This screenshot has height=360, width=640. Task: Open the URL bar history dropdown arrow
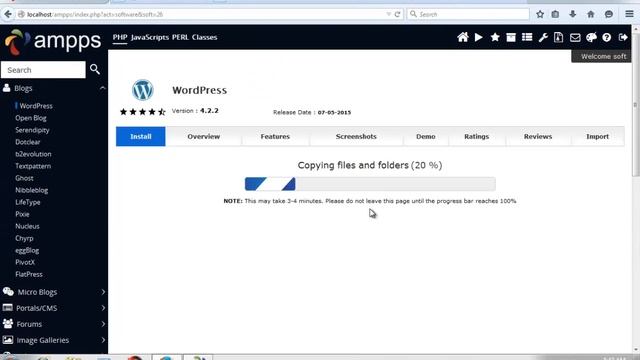click(x=388, y=14)
